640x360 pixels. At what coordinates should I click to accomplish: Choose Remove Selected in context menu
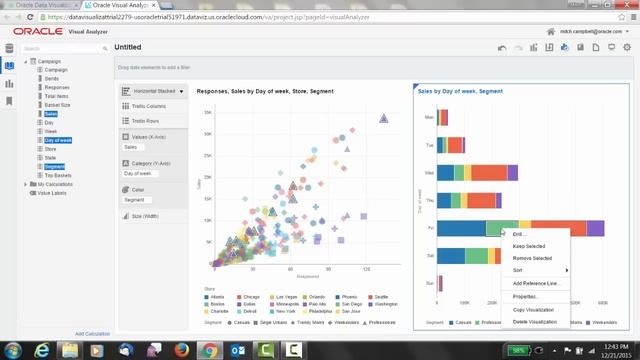click(532, 258)
